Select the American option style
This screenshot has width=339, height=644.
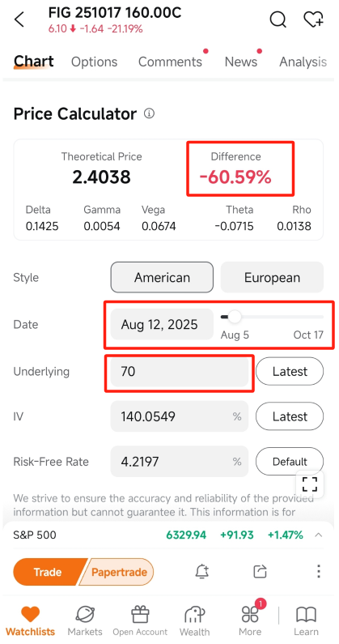point(162,277)
